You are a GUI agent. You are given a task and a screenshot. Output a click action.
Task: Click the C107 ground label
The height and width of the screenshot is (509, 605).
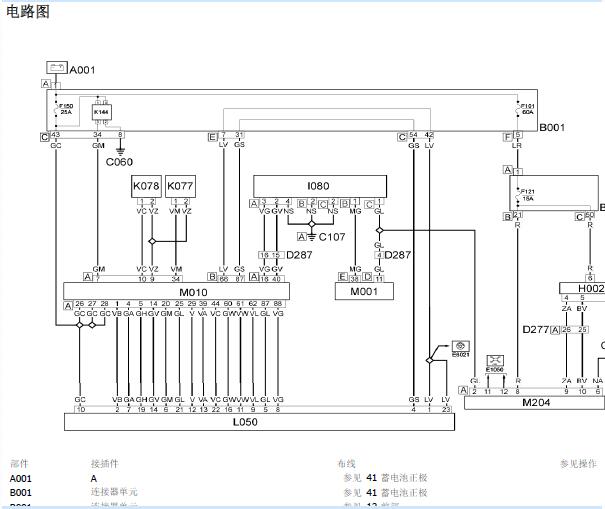(x=332, y=237)
